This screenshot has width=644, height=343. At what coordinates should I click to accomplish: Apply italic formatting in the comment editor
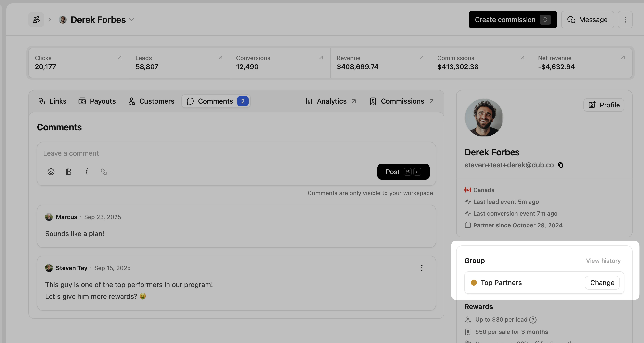86,172
